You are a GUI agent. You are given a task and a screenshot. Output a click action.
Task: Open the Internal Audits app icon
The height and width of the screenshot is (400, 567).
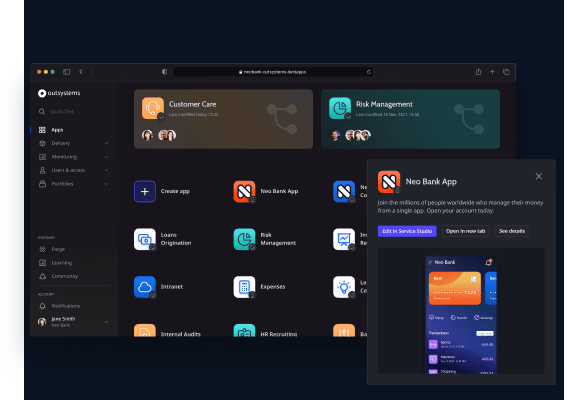click(145, 330)
